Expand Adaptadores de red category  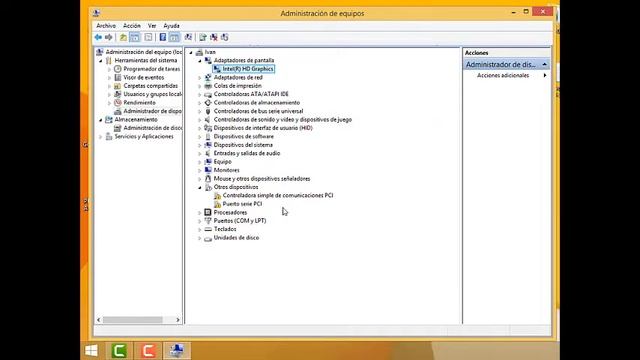pos(200,78)
